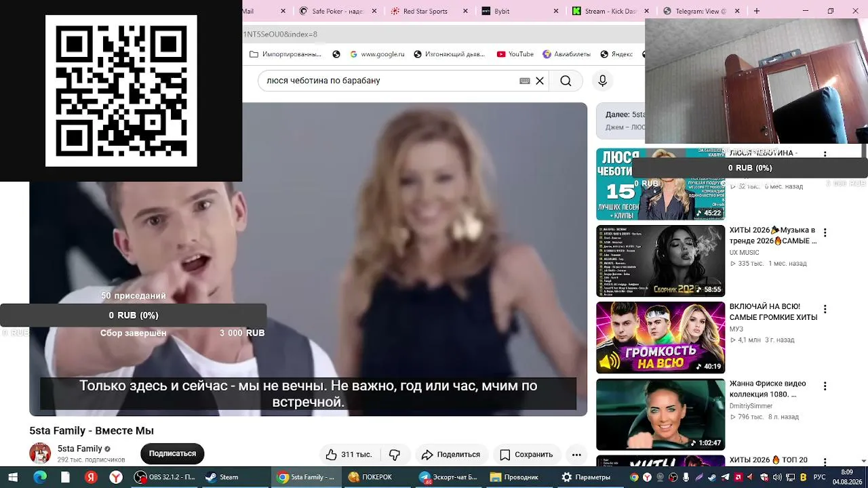Open the Авиабилеты bookmark

point(566,54)
